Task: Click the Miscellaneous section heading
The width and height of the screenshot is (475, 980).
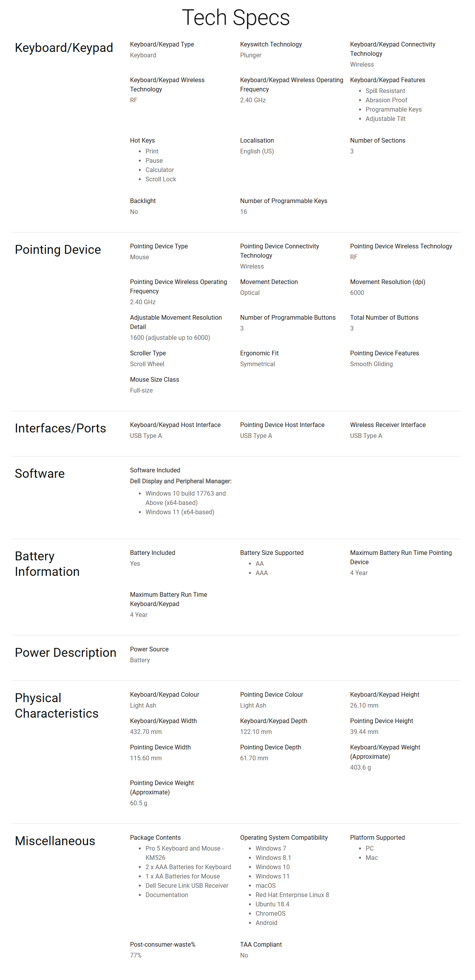Action: (55, 841)
